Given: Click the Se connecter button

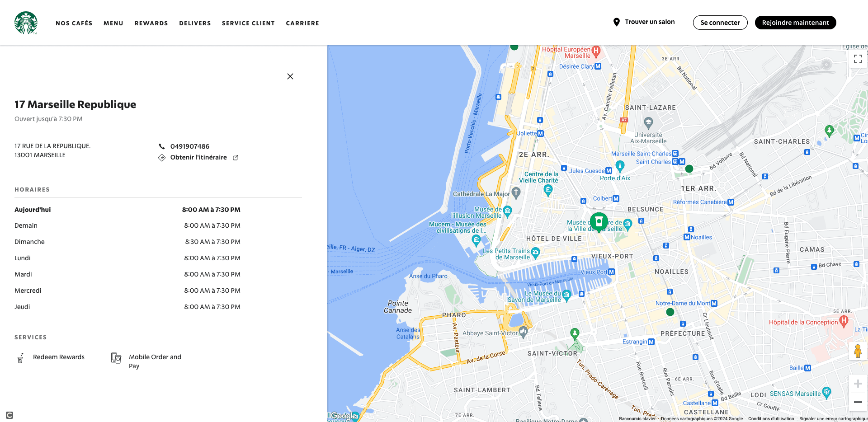Looking at the screenshot, I should pos(720,23).
